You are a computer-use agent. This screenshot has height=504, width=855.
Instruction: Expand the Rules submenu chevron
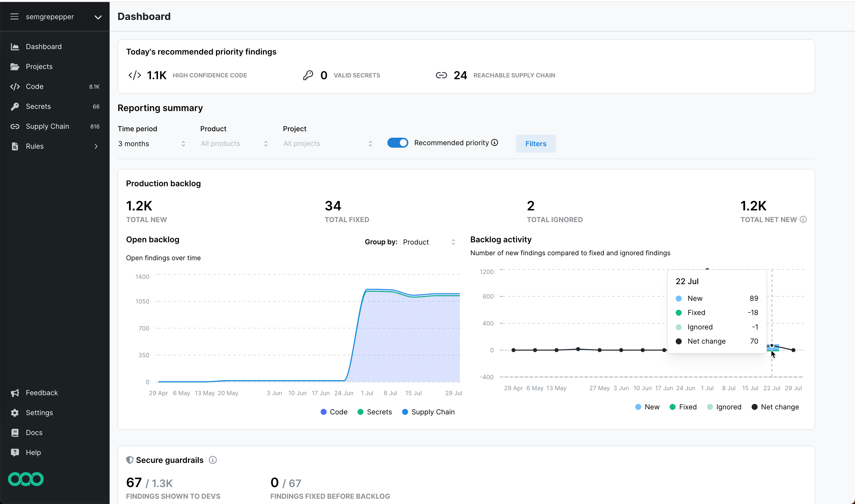tap(96, 146)
